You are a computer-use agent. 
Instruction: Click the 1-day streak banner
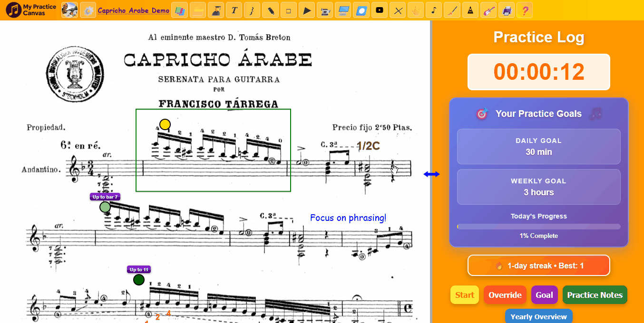pyautogui.click(x=539, y=266)
